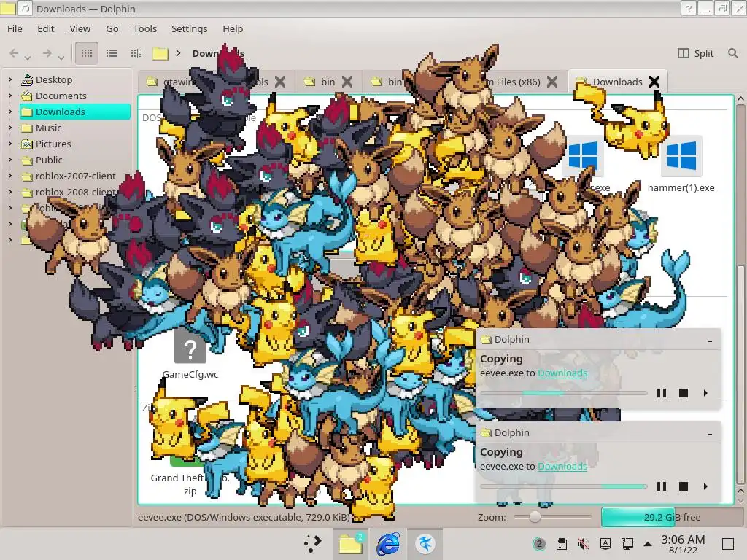The image size is (747, 560).
Task: Close the Downloads tab
Action: point(654,82)
